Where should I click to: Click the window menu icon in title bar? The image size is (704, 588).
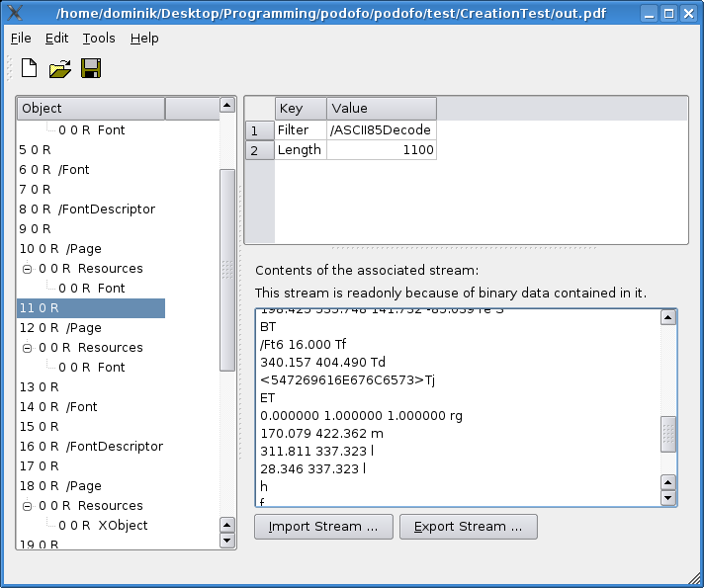coord(15,14)
